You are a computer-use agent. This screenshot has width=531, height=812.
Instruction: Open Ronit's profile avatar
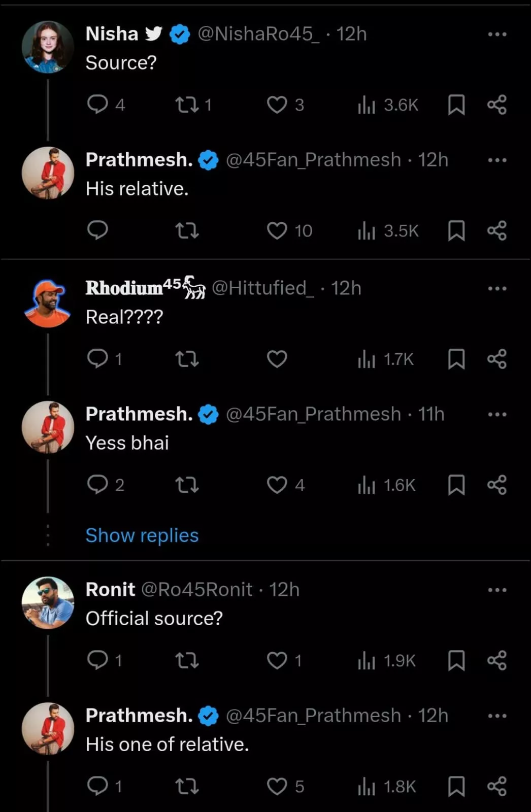(48, 602)
